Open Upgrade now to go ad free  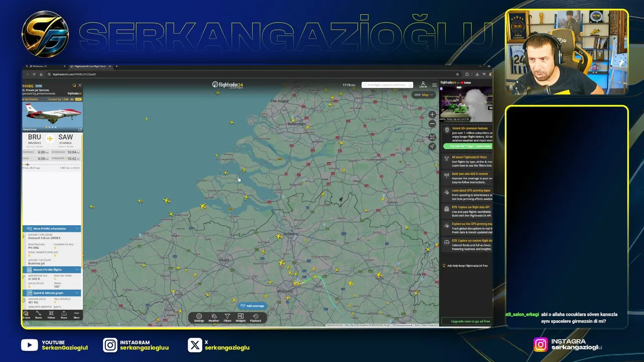pyautogui.click(x=466, y=321)
